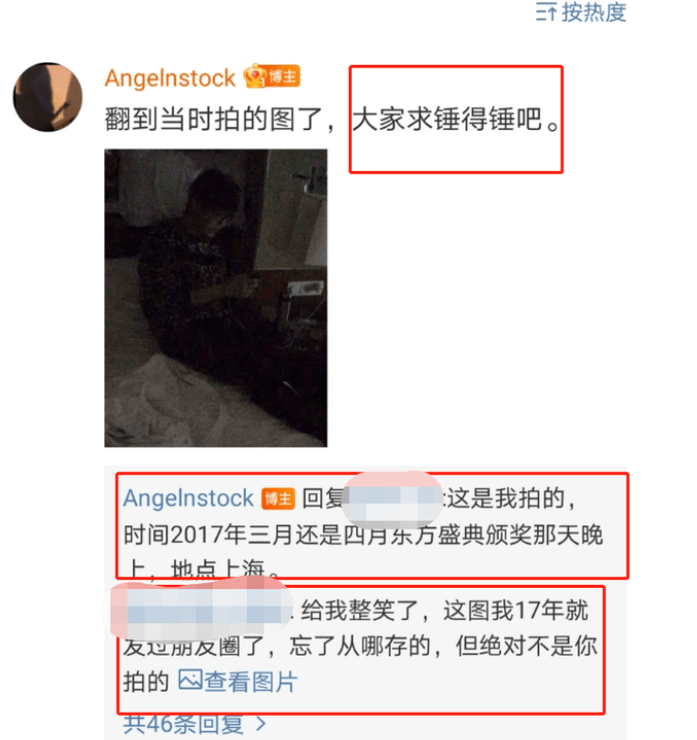
Task: Open the blurred username being replied to
Action: click(x=392, y=498)
